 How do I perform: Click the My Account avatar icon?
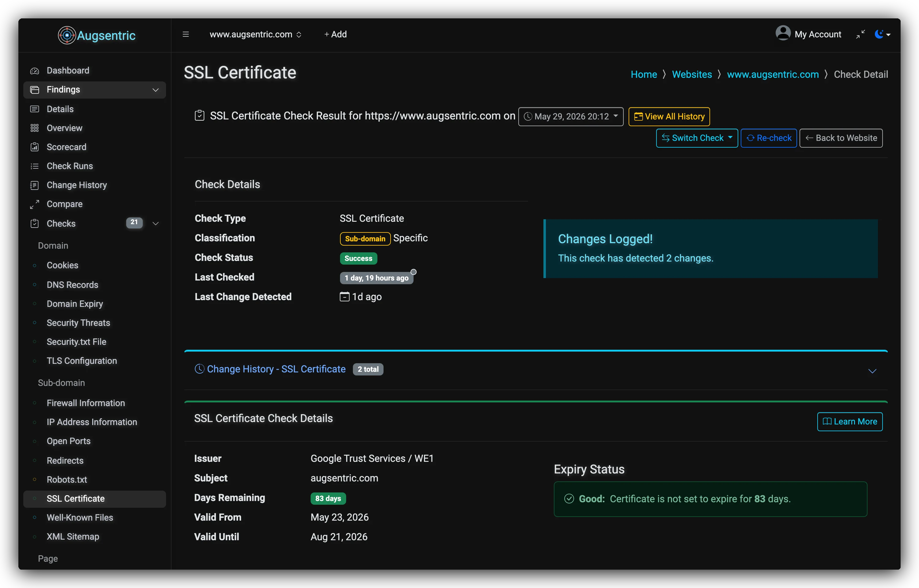pos(783,33)
